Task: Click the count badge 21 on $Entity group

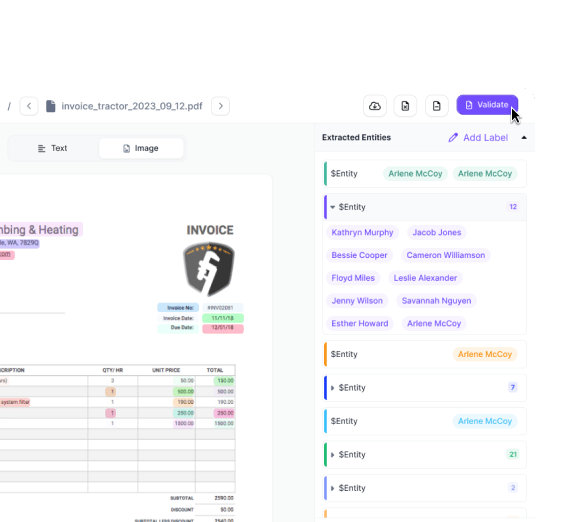Action: pyautogui.click(x=513, y=454)
